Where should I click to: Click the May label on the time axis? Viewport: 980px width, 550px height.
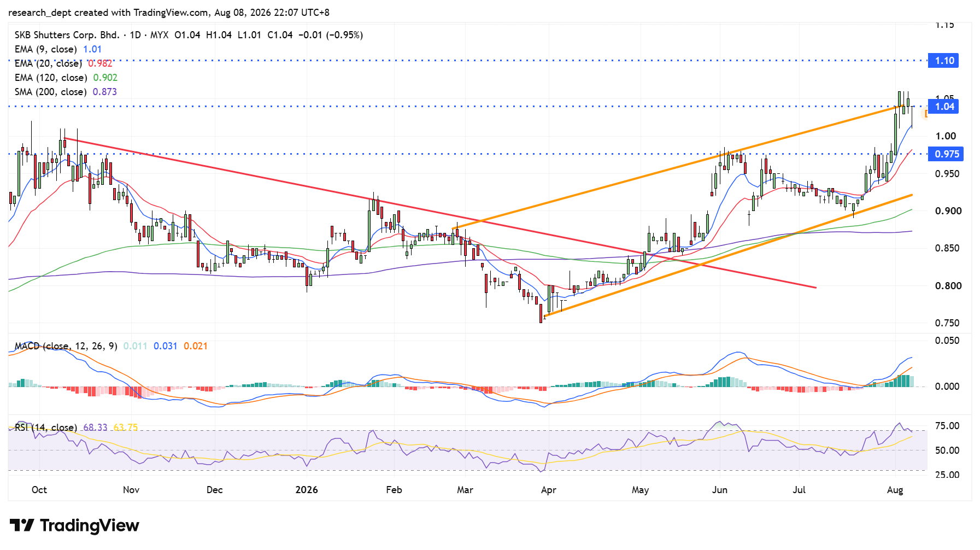[641, 490]
